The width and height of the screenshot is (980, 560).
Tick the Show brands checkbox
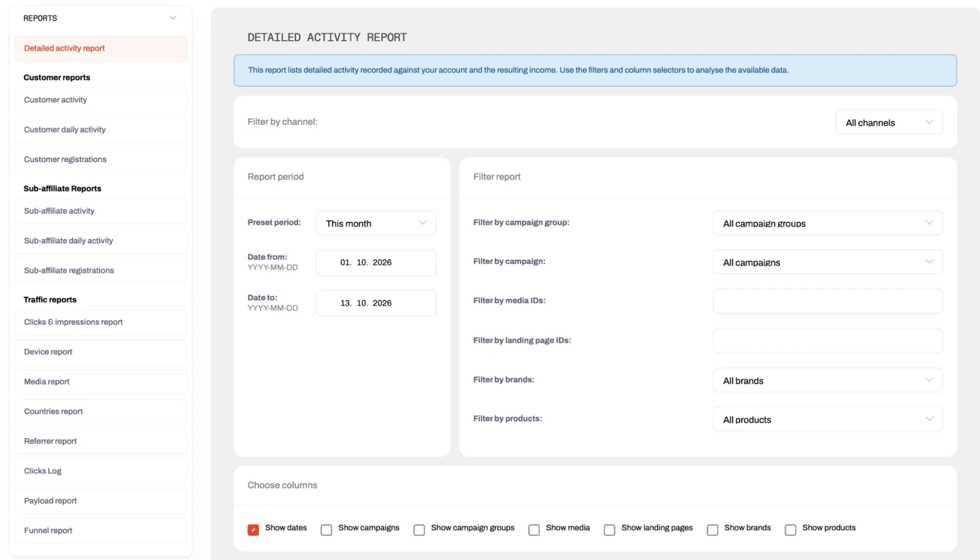(713, 530)
